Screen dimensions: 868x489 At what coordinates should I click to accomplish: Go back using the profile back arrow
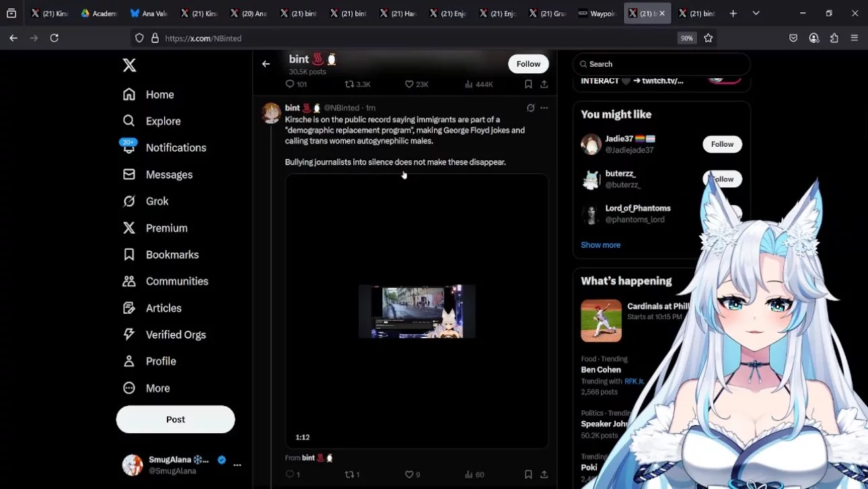pyautogui.click(x=266, y=64)
